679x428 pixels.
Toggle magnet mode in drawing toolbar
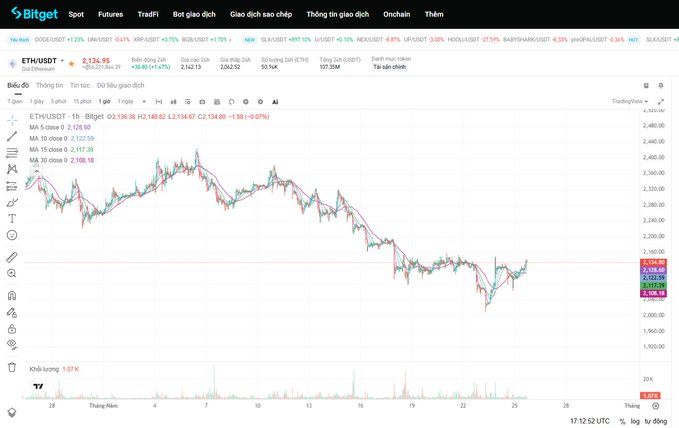click(x=12, y=296)
